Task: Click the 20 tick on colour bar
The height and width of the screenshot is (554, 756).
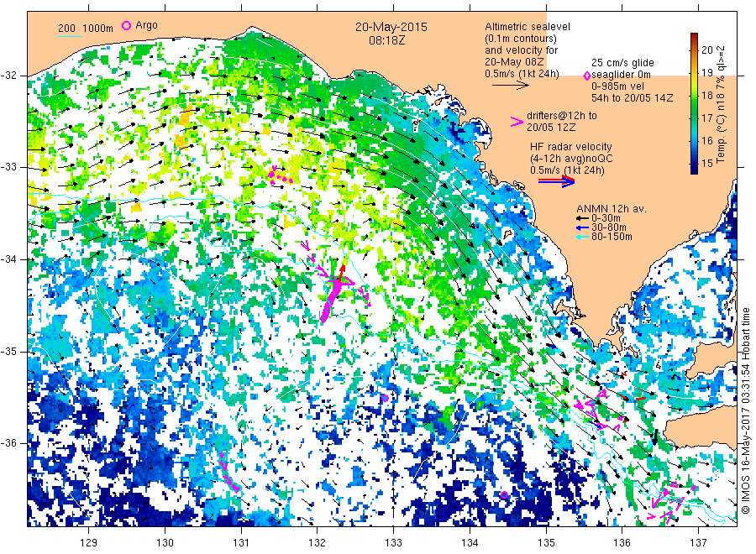Action: pyautogui.click(x=706, y=50)
